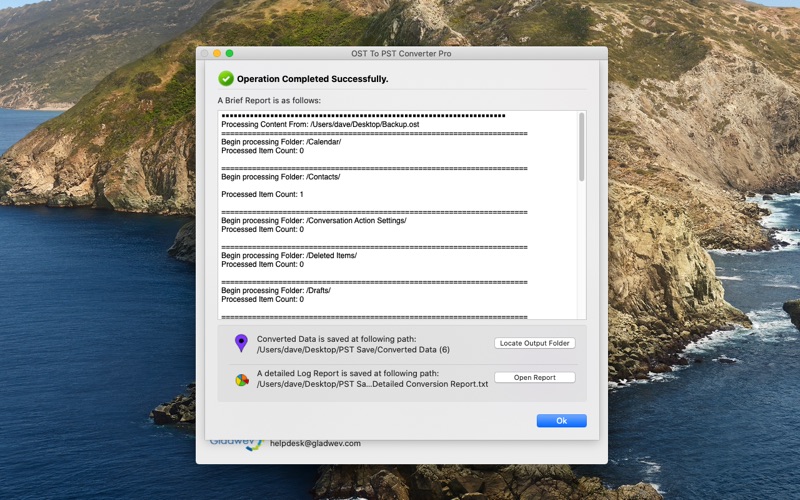Click 'Begin processing Folder: /Conversation Action Settings/' line
The height and width of the screenshot is (500, 800).
click(x=314, y=221)
